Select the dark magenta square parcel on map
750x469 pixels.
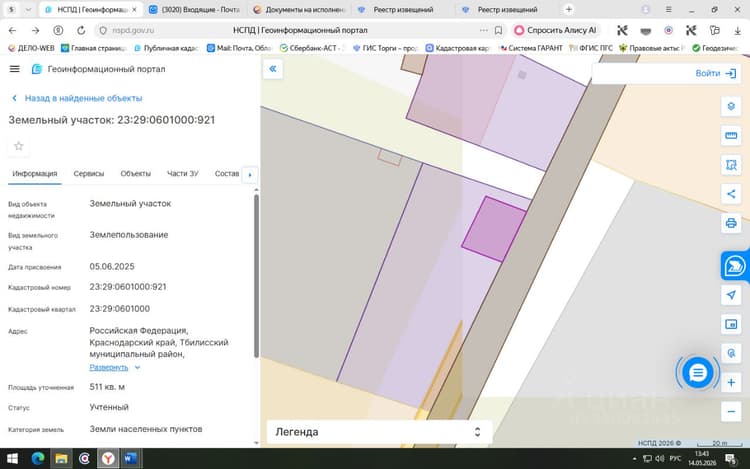pos(494,229)
